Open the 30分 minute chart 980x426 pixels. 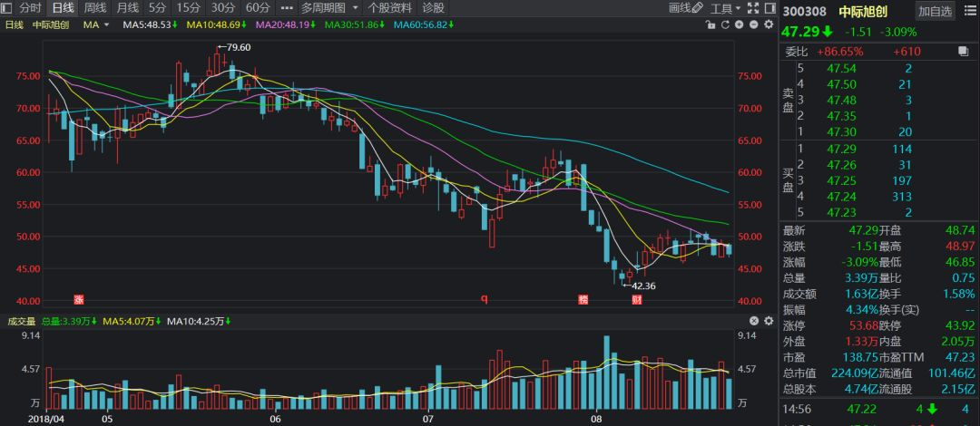(222, 8)
